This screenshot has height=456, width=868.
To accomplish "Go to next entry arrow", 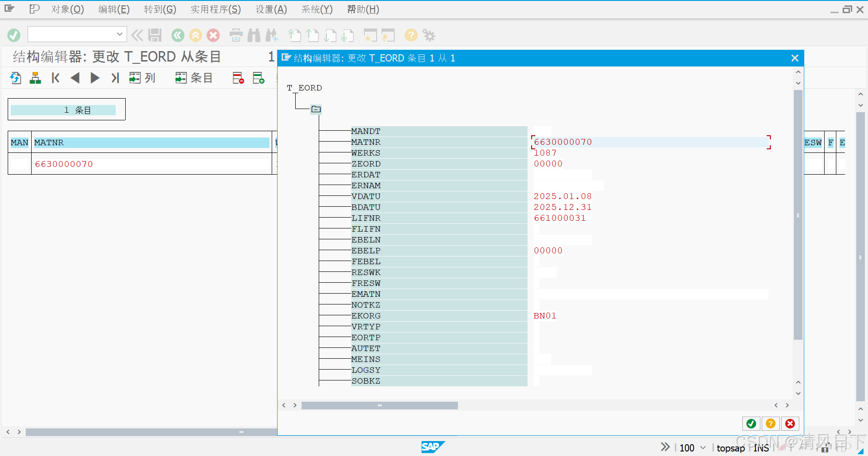I will pos(94,78).
